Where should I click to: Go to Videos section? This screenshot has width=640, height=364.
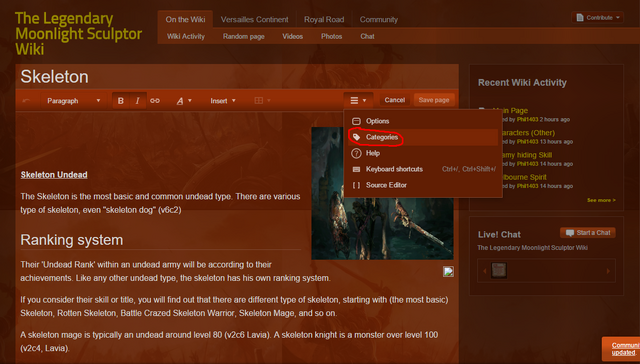tap(293, 36)
